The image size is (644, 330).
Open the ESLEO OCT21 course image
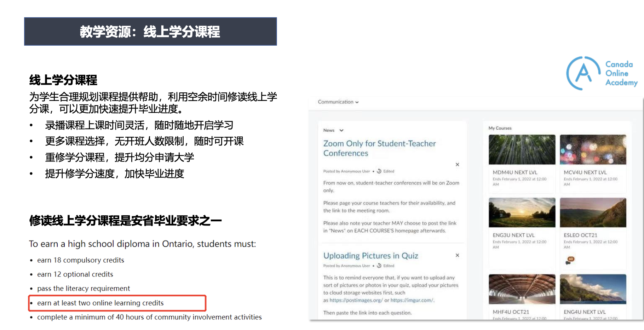[593, 212]
